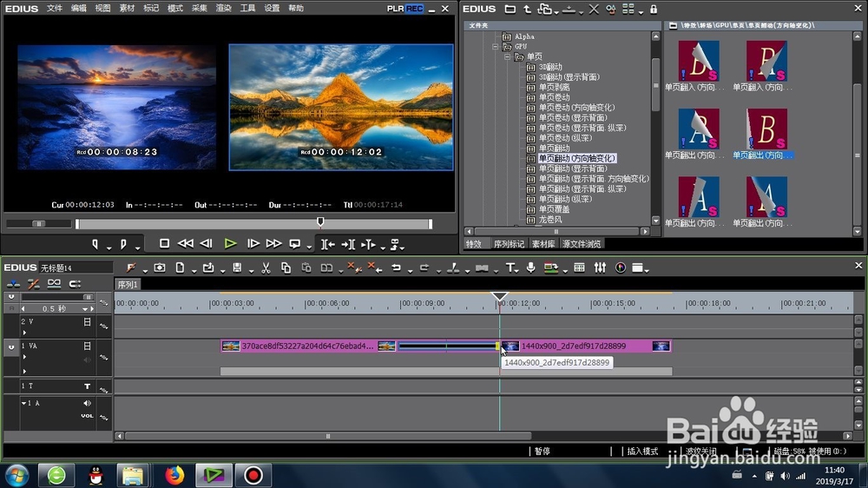The image size is (868, 488).
Task: Toggle mute on the 1 A audio track
Action: [87, 403]
